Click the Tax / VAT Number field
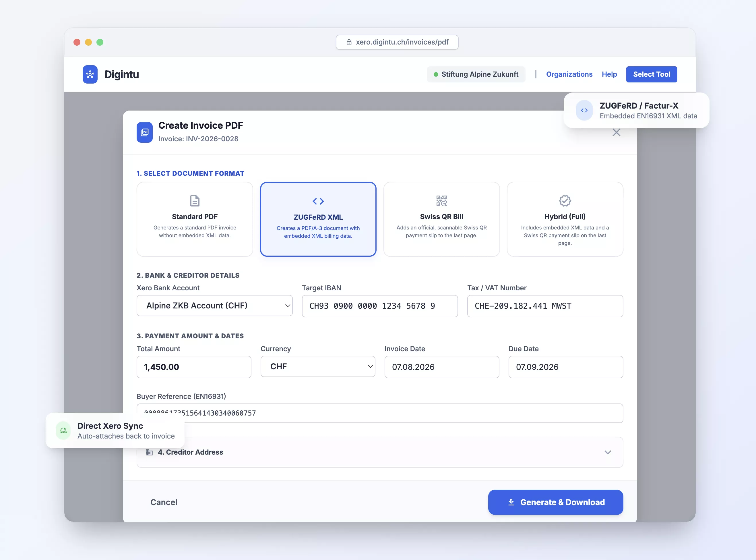The image size is (756, 560). (545, 306)
